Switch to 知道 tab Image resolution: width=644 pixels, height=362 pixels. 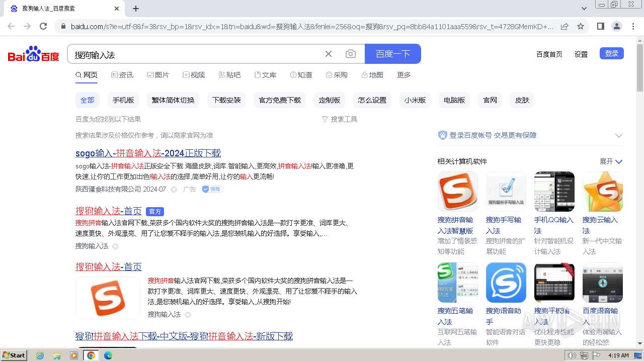[301, 75]
